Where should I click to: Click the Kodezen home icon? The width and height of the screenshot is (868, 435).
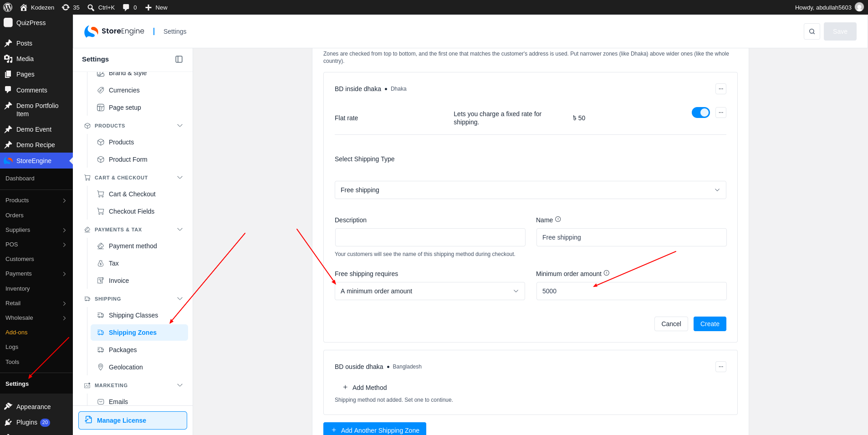pyautogui.click(x=24, y=7)
